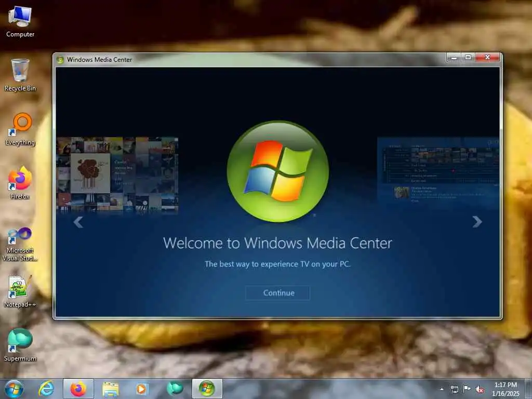
Task: Click the Continue button in Media Center
Action: click(277, 293)
